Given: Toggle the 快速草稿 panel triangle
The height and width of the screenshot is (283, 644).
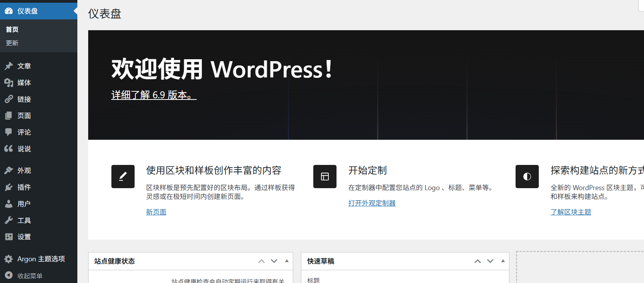Looking at the screenshot, I should (x=503, y=261).
